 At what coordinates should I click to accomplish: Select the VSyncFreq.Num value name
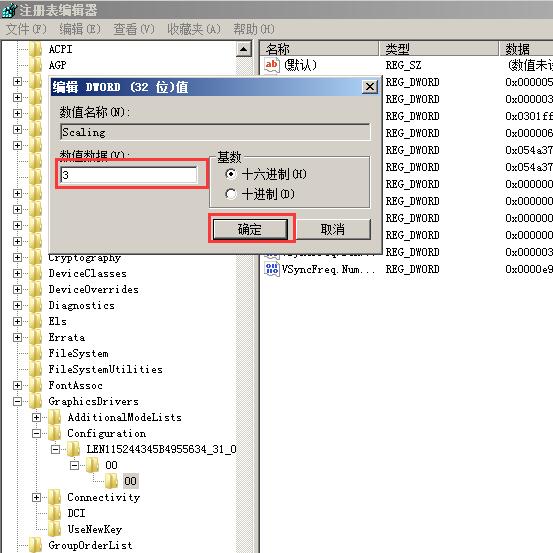click(x=328, y=269)
